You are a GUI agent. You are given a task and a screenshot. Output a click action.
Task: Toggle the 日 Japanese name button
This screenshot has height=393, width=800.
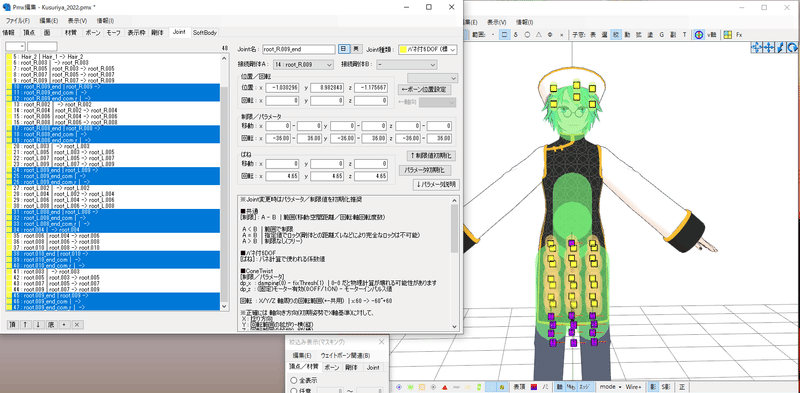coord(343,50)
